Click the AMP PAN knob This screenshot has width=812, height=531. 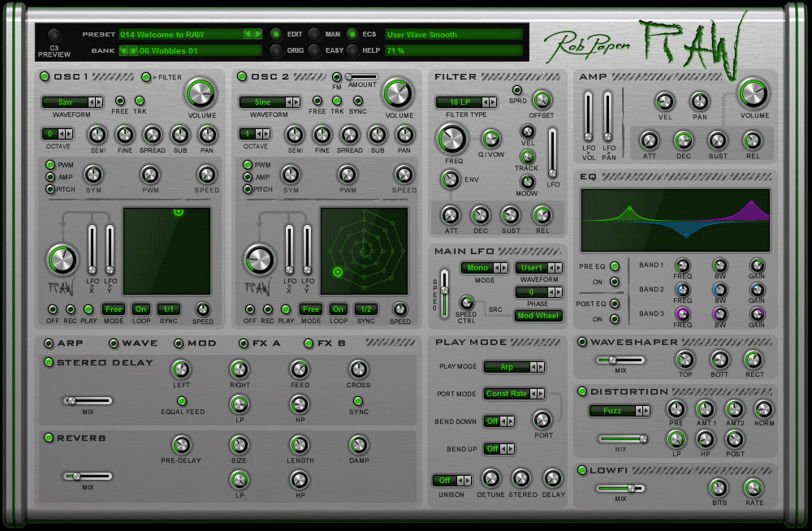coord(700,101)
